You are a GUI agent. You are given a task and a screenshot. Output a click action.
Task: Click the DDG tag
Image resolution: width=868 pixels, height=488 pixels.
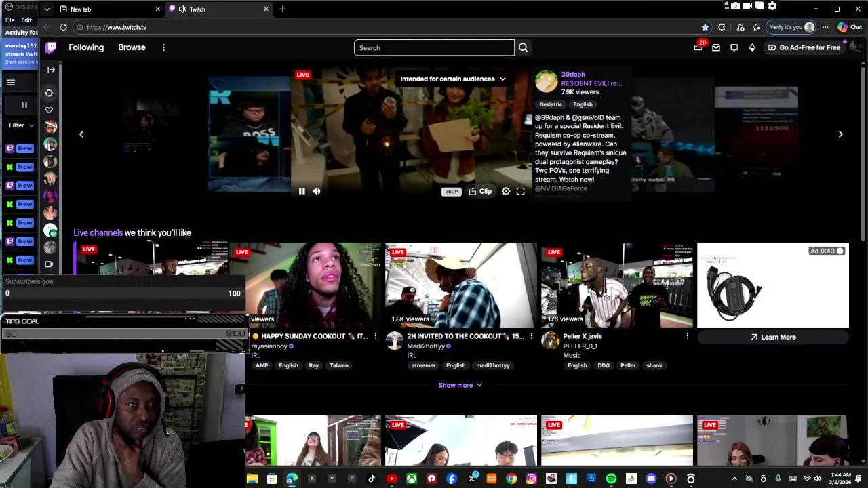[604, 365]
